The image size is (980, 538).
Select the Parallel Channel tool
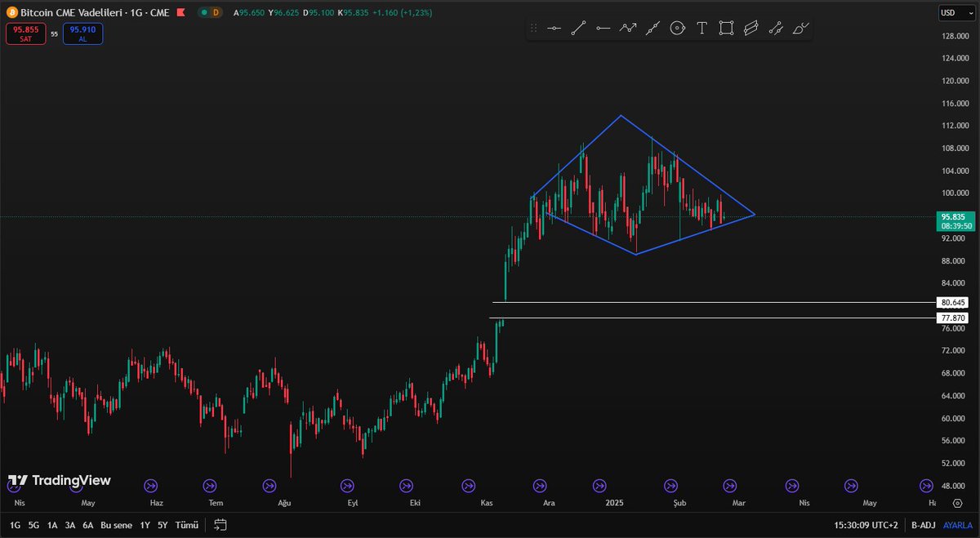click(751, 29)
